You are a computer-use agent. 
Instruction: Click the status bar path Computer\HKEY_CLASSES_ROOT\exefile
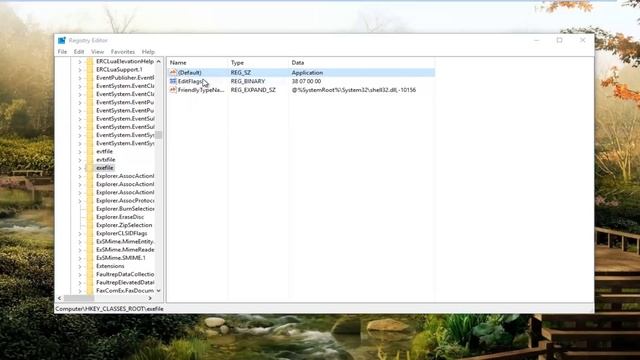tap(109, 309)
